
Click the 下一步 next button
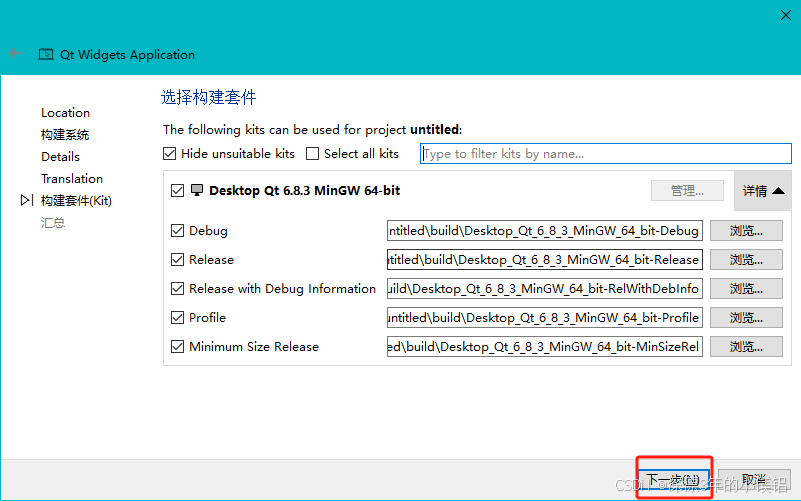point(674,480)
